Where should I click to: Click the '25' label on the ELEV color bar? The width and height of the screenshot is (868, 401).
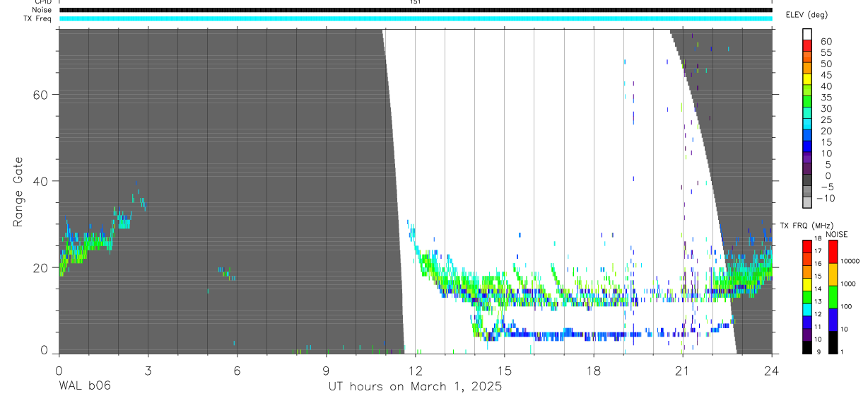tap(826, 120)
